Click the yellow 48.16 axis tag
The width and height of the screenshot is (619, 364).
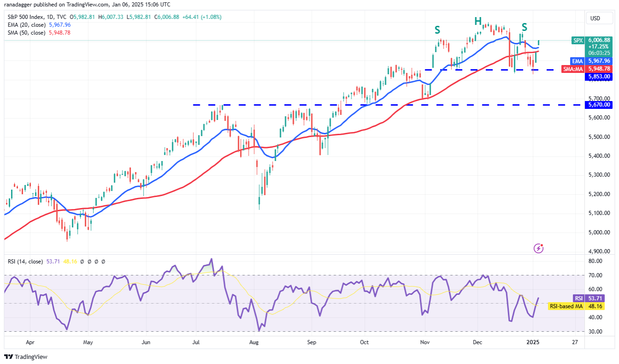point(595,306)
